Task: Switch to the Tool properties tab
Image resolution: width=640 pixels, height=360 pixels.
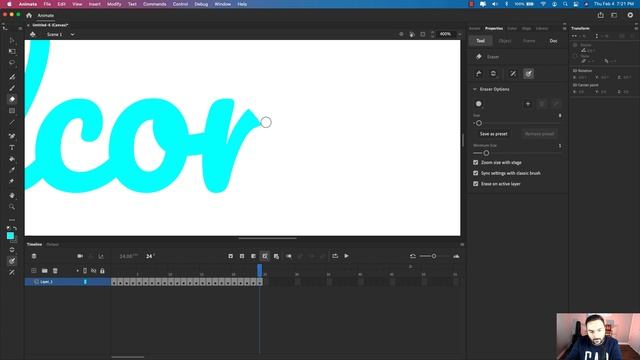Action: (x=480, y=41)
